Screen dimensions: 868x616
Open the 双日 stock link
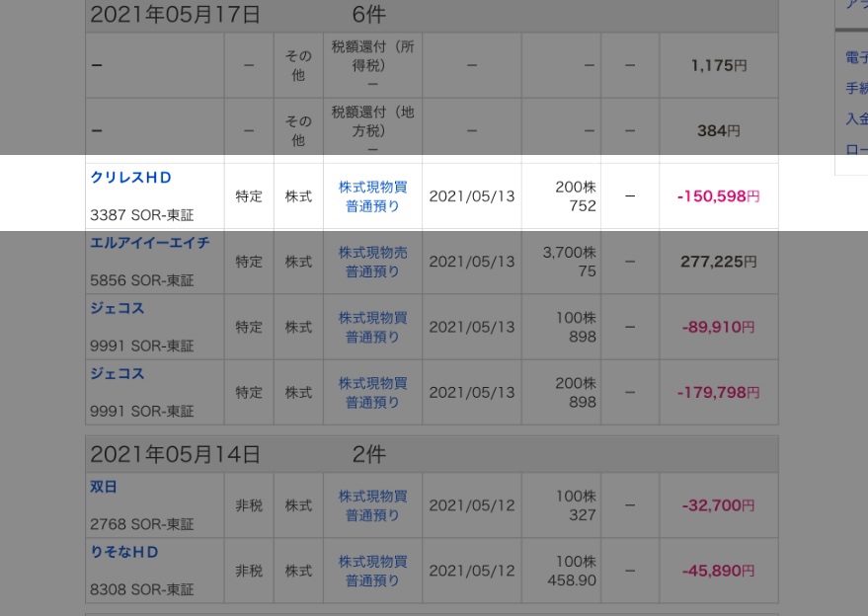point(104,487)
